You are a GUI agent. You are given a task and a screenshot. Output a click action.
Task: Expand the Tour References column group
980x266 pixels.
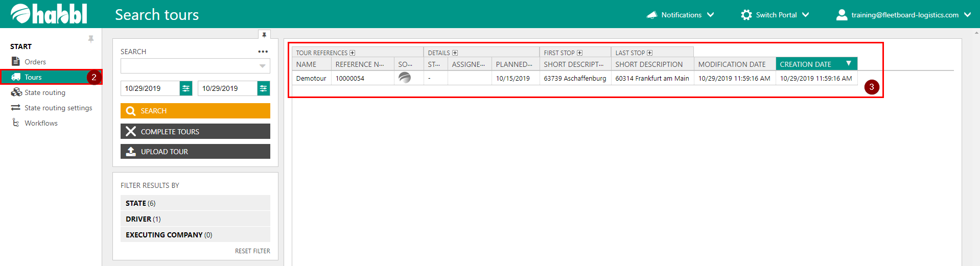353,53
